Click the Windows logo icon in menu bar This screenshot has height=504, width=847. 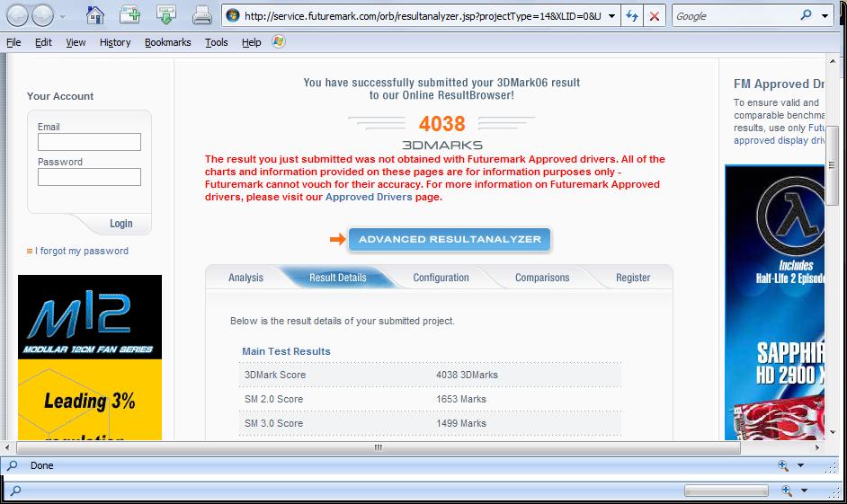[278, 41]
